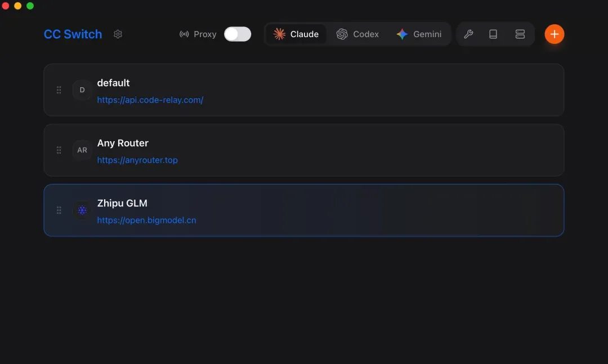The width and height of the screenshot is (608, 364).
Task: Open the api.code-relay.com link
Action: click(150, 100)
